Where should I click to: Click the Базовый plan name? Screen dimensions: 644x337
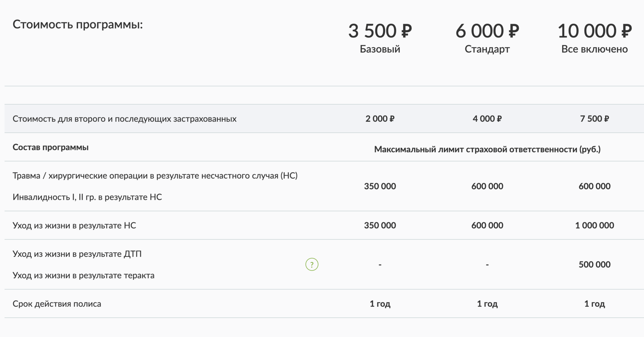380,49
